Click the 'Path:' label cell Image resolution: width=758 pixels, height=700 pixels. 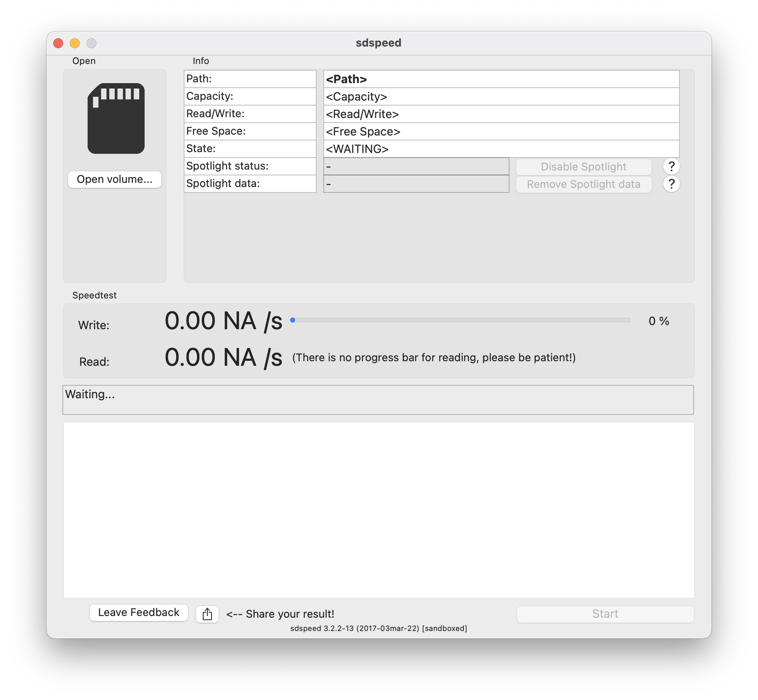click(250, 79)
